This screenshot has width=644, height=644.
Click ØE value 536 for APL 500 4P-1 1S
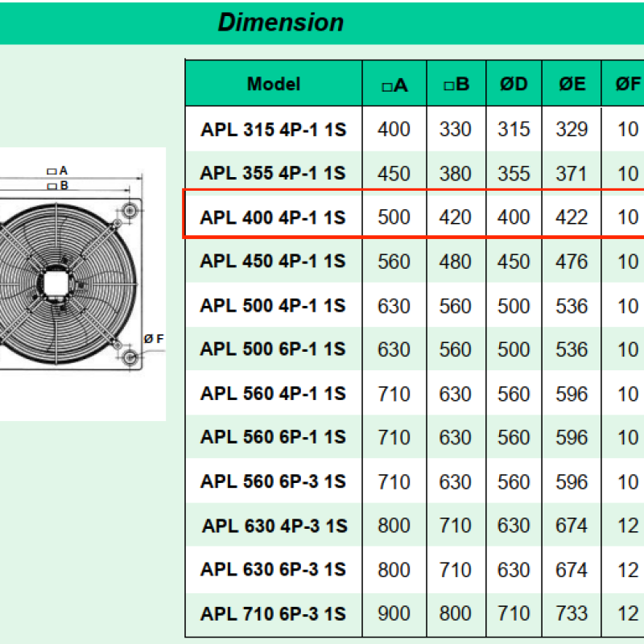pyautogui.click(x=572, y=306)
